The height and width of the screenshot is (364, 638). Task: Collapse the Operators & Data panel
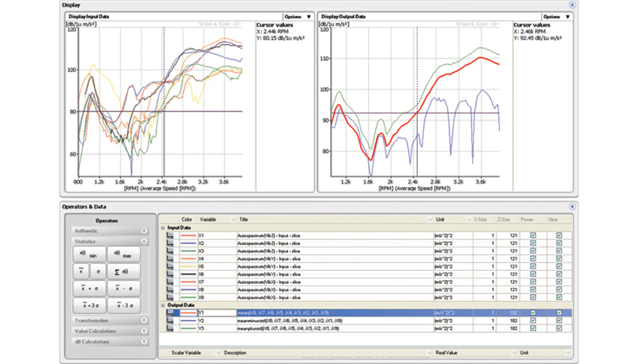click(572, 207)
